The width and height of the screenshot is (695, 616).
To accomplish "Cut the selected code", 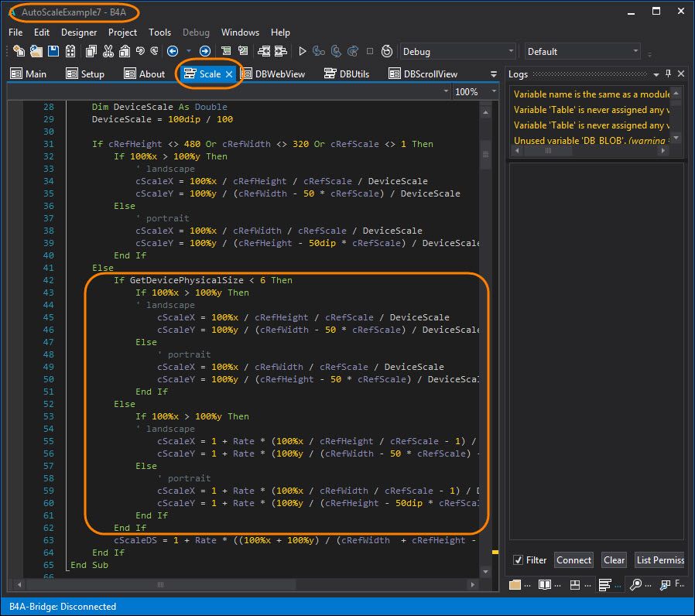I will [109, 50].
